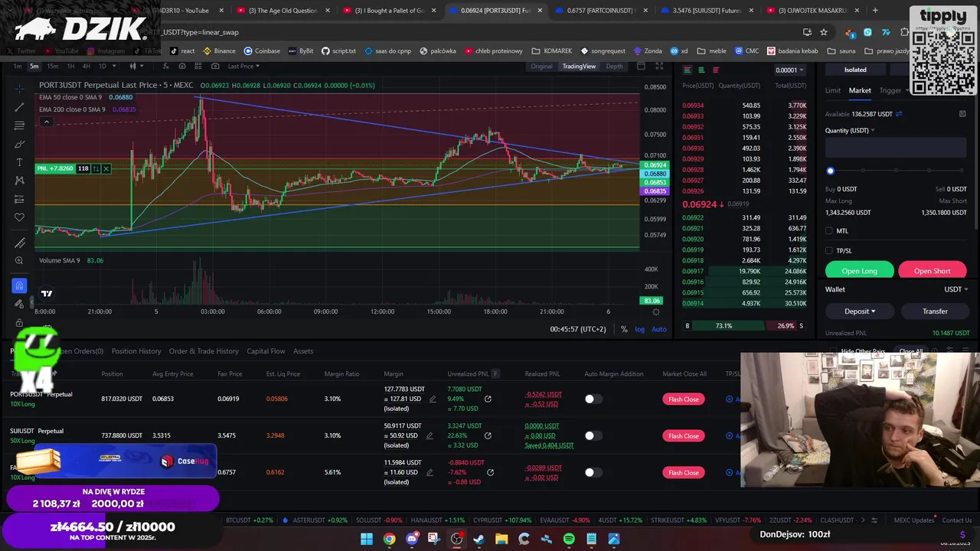The height and width of the screenshot is (551, 980).
Task: Open the prediction and measure tools
Action: point(19,199)
